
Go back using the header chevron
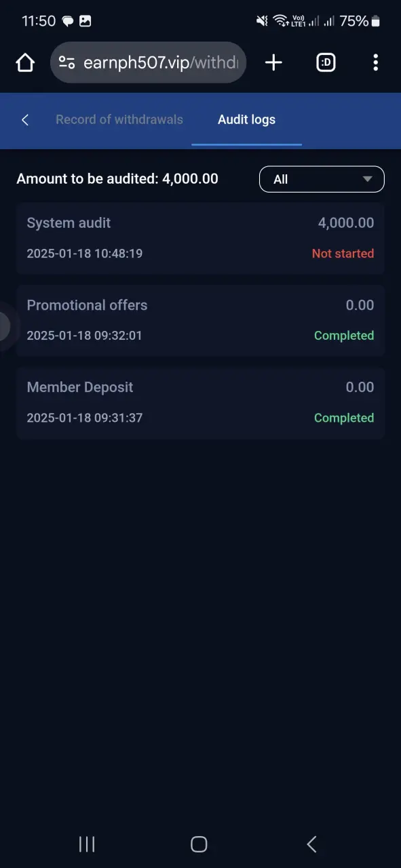(25, 120)
